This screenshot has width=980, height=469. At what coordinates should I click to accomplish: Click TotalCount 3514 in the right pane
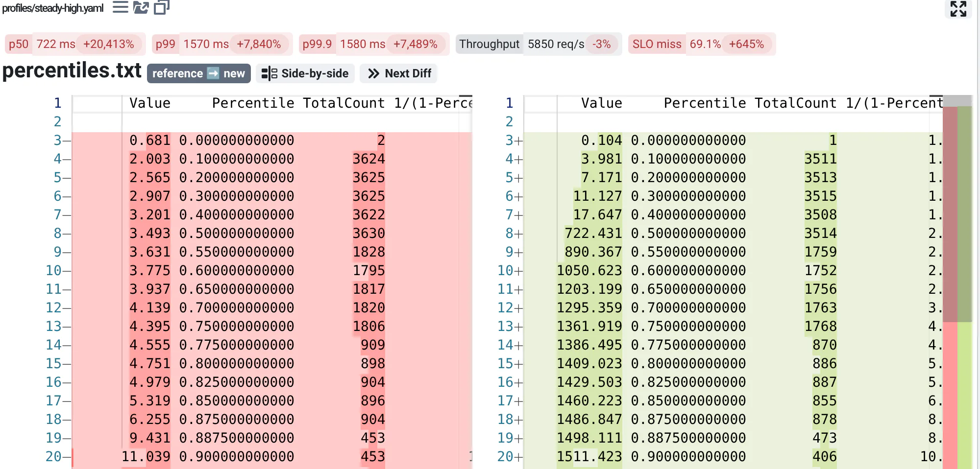tap(821, 234)
